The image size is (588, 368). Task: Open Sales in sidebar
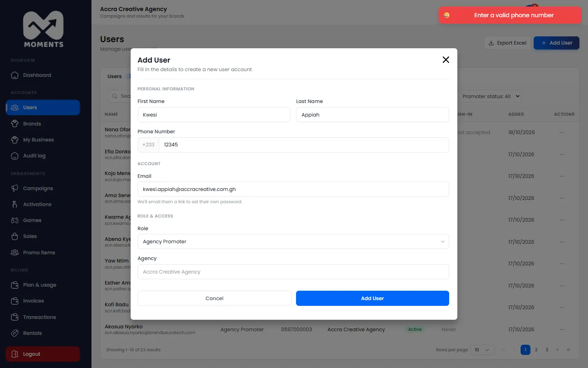43,236
